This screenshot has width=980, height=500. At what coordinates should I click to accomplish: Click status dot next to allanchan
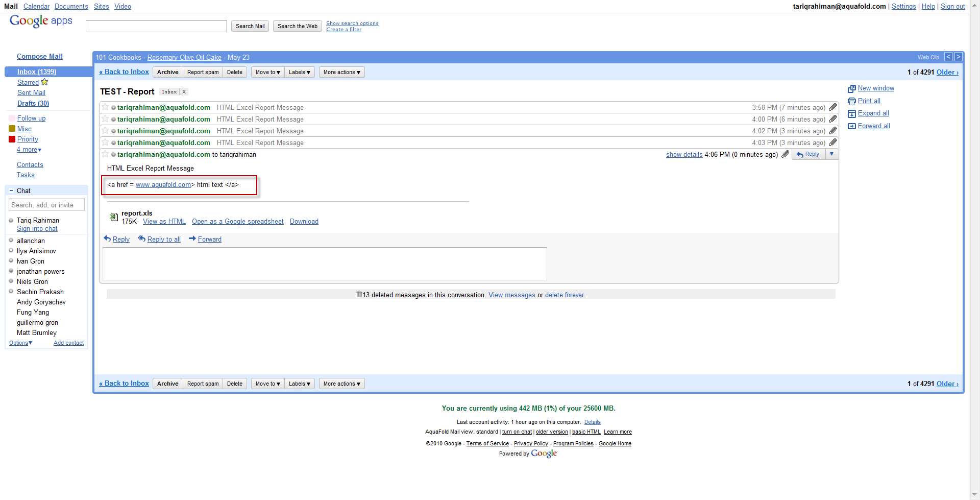click(11, 241)
